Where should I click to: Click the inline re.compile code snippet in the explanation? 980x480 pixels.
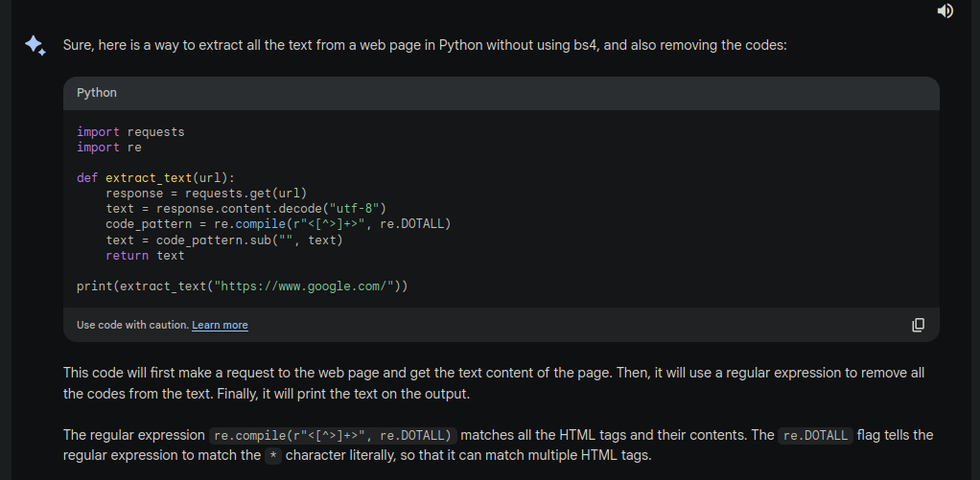click(333, 435)
